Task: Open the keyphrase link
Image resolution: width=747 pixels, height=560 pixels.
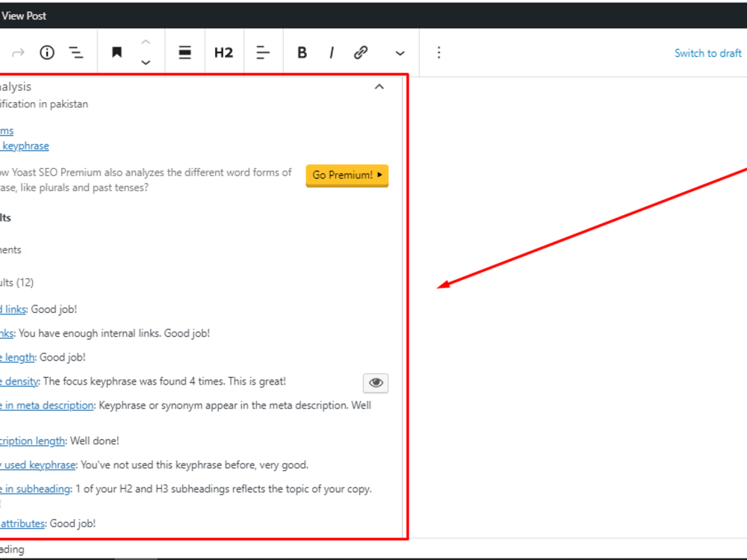Action: (x=25, y=146)
